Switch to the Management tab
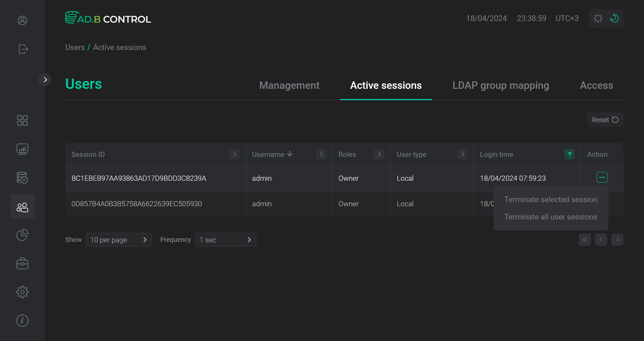Screen dimensions: 644x341 pyautogui.click(x=289, y=85)
